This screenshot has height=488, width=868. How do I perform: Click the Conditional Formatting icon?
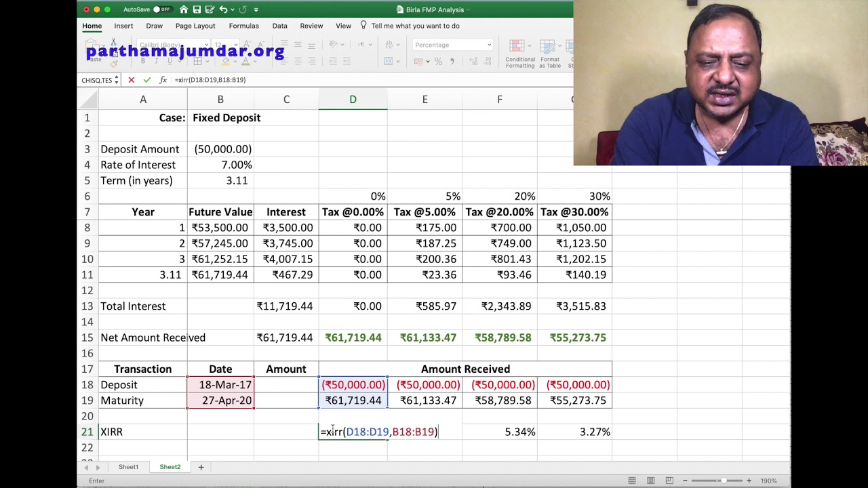tap(515, 45)
